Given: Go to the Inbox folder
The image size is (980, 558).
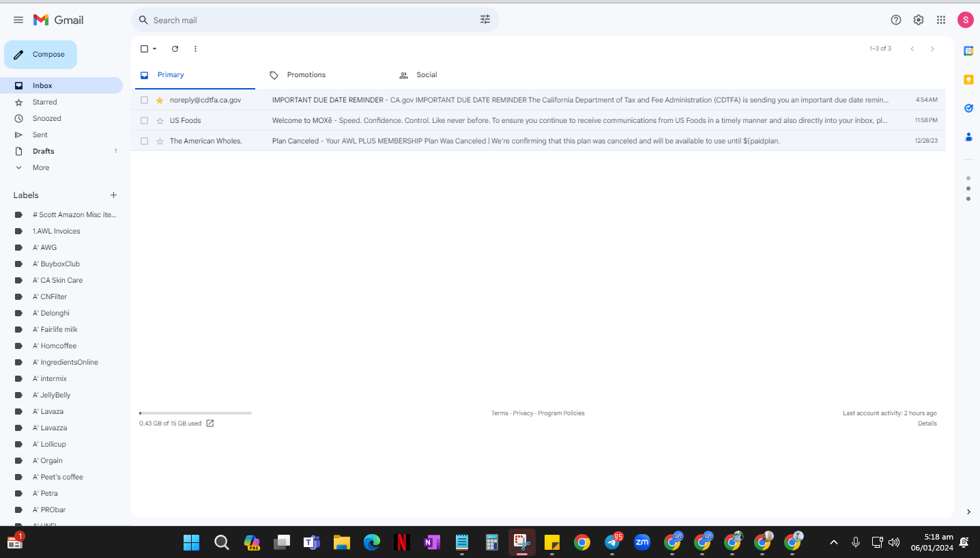Looking at the screenshot, I should [x=61, y=85].
